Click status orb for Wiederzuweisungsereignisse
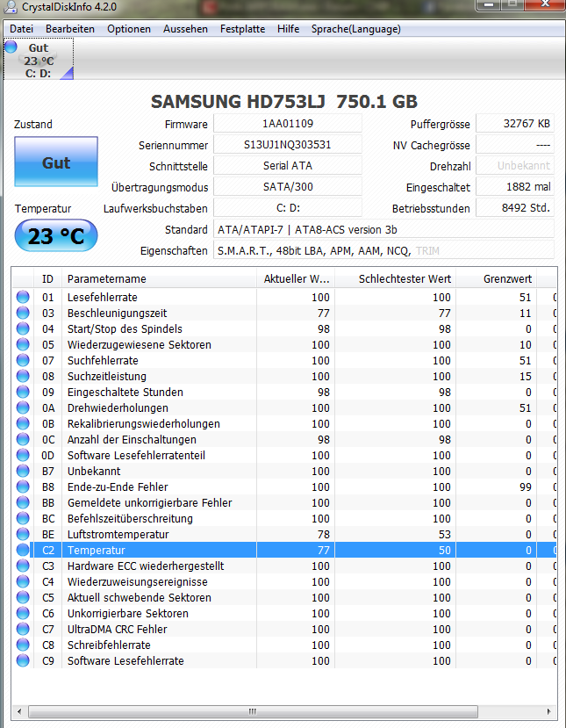 [x=23, y=581]
